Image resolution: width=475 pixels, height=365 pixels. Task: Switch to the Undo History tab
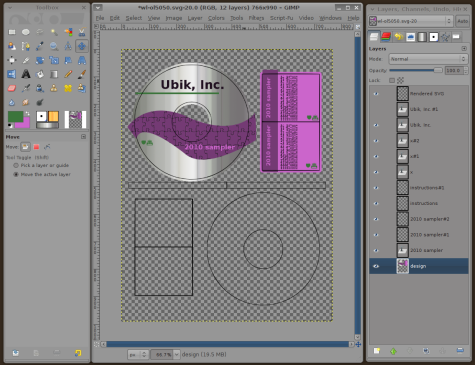[x=398, y=37]
